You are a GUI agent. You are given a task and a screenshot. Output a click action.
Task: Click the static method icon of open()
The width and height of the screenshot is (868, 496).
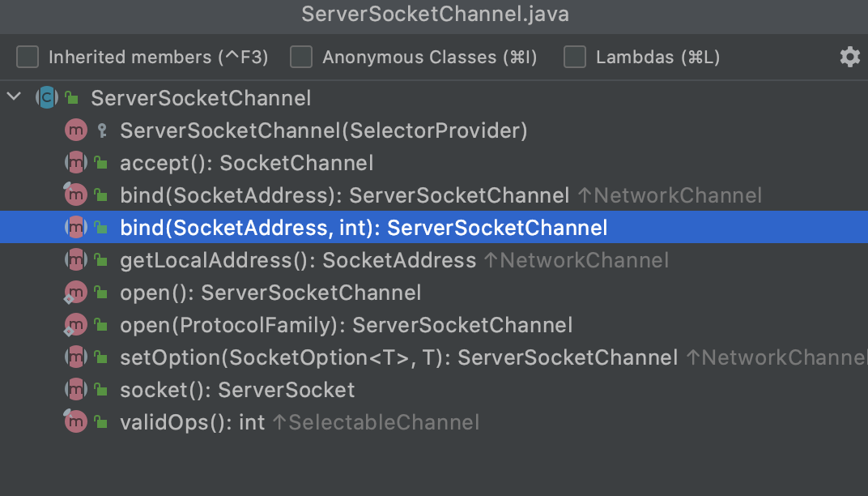76,292
